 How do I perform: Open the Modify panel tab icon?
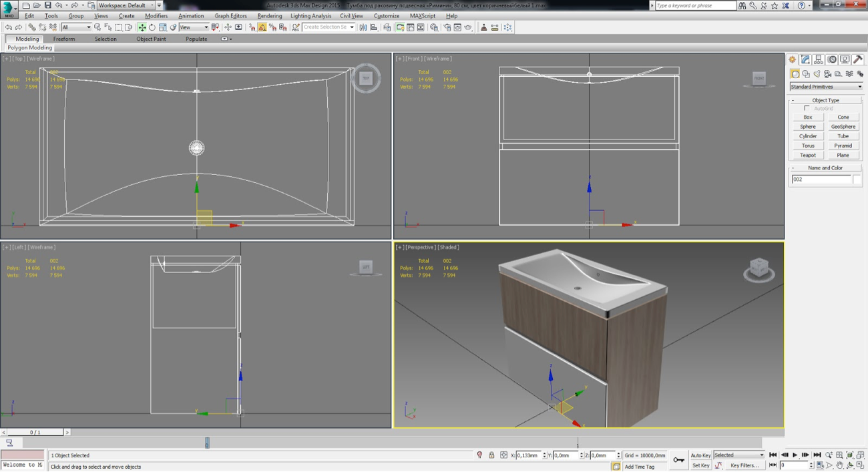806,60
